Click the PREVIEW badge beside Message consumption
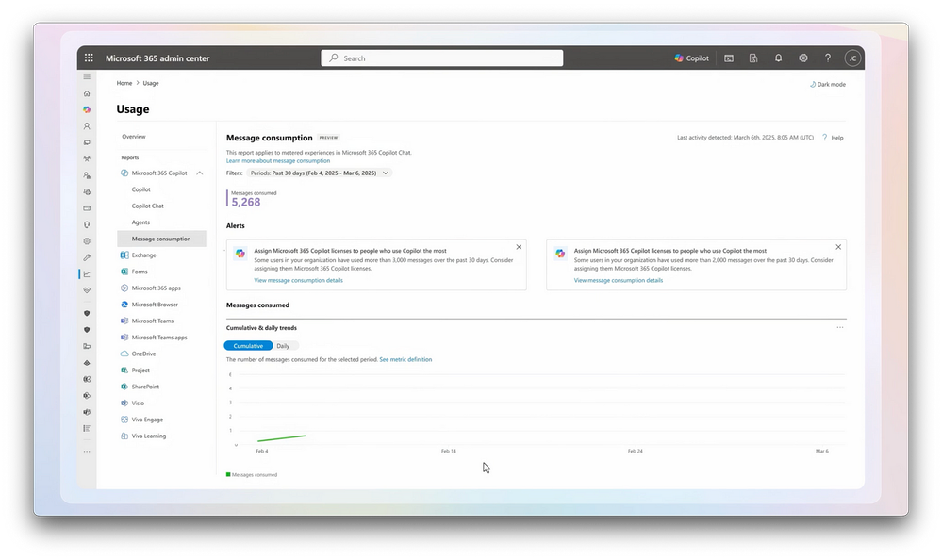 click(x=329, y=138)
